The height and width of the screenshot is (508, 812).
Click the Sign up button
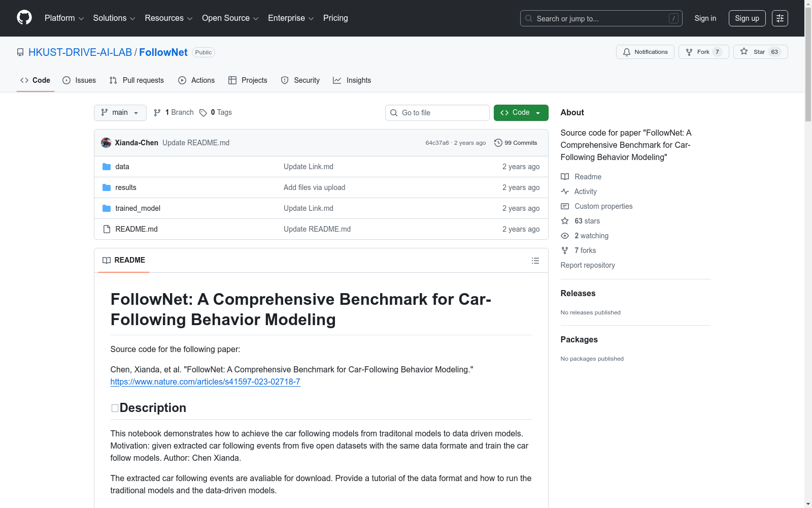coord(747,18)
